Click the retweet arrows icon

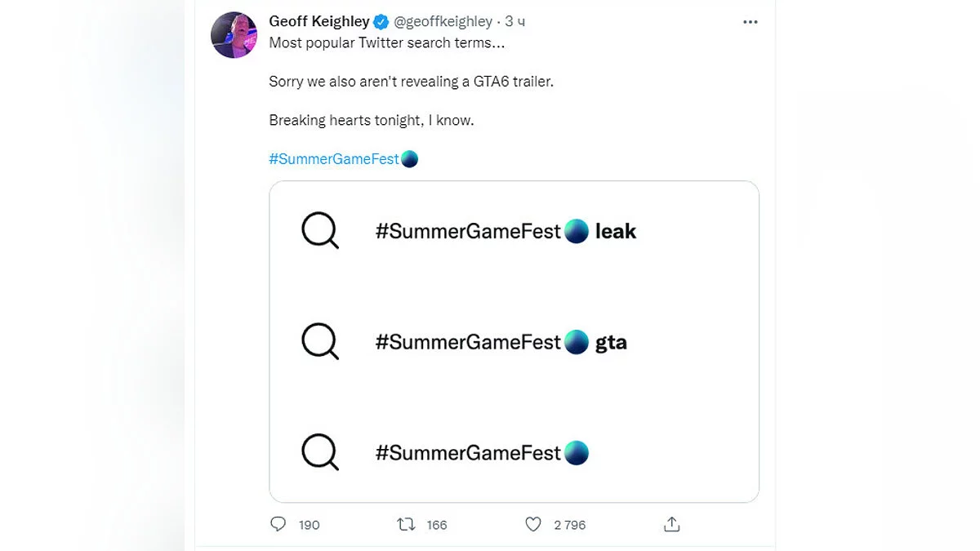[x=406, y=524]
